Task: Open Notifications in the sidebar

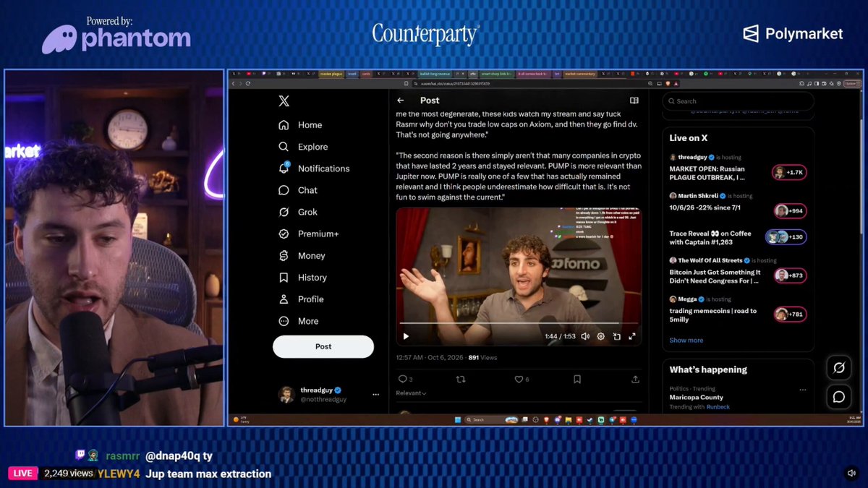Action: click(314, 168)
